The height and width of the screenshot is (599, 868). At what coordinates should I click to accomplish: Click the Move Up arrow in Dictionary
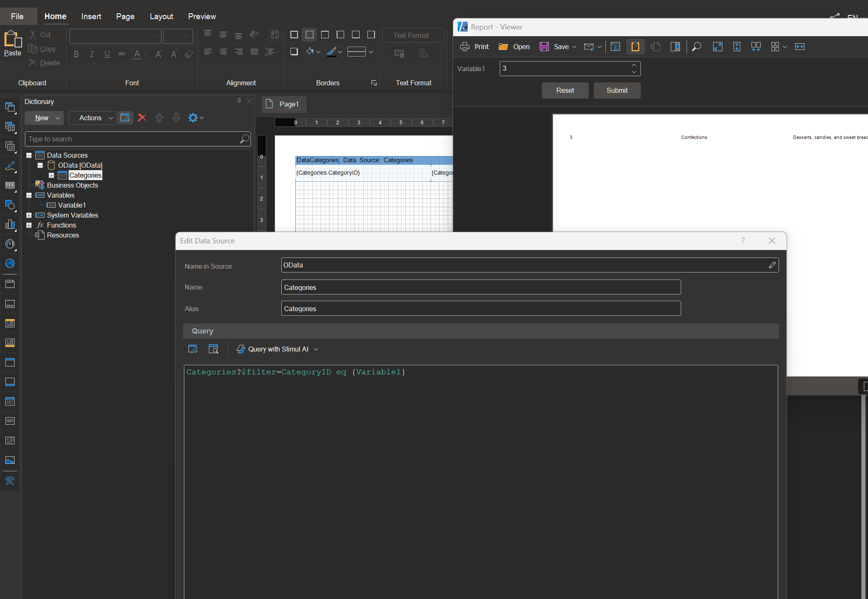click(x=159, y=118)
